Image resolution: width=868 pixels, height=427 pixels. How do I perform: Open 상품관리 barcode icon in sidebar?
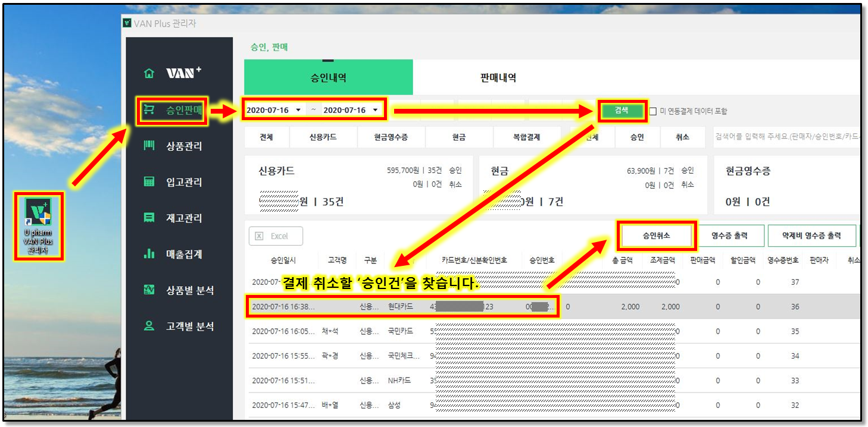pyautogui.click(x=149, y=146)
